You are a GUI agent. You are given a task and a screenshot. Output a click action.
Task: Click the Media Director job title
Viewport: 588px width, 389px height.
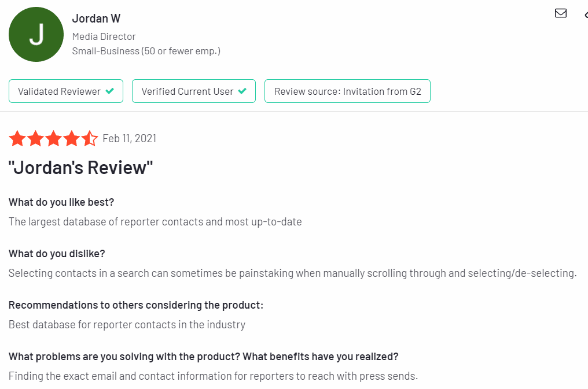pos(104,36)
